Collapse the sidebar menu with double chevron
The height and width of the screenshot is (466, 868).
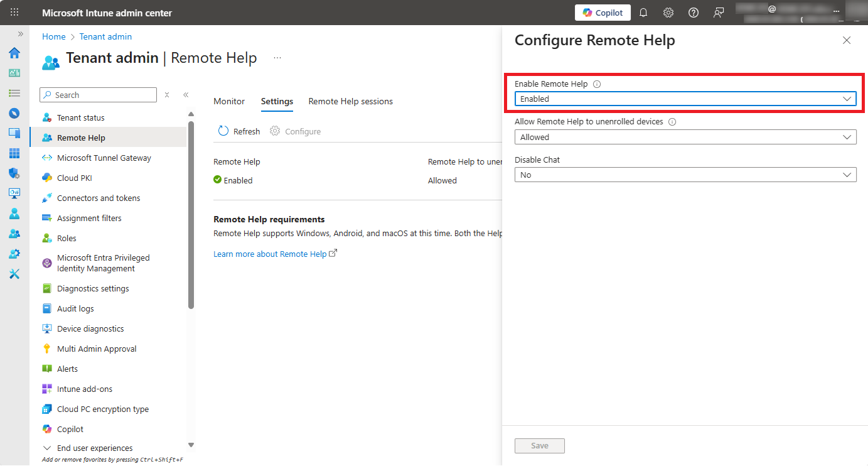pyautogui.click(x=186, y=95)
